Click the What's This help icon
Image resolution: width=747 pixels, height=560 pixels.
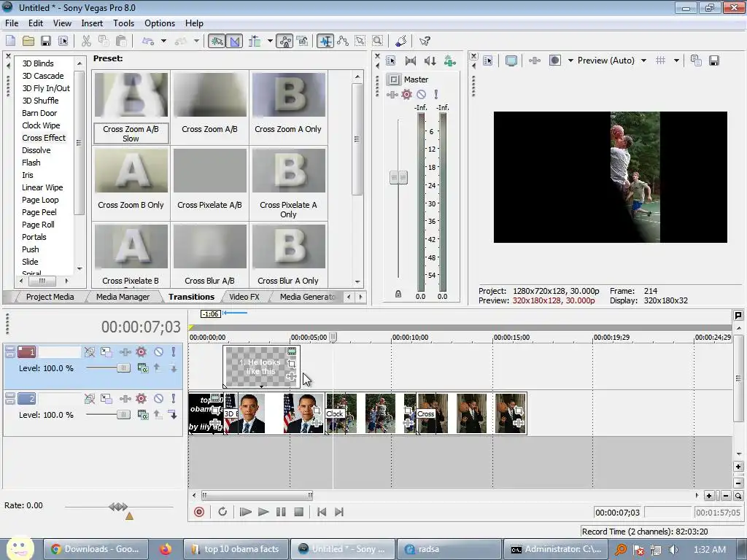(425, 41)
